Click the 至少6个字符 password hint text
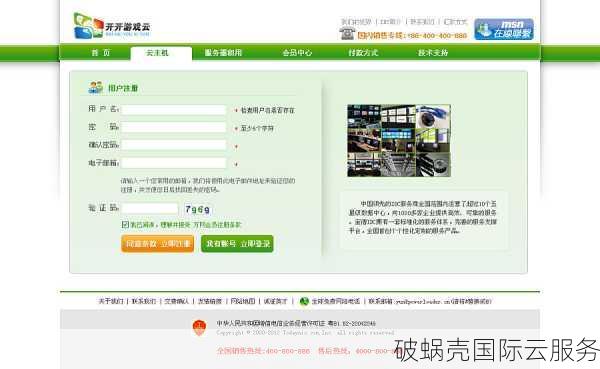This screenshot has height=369, width=600. point(257,128)
